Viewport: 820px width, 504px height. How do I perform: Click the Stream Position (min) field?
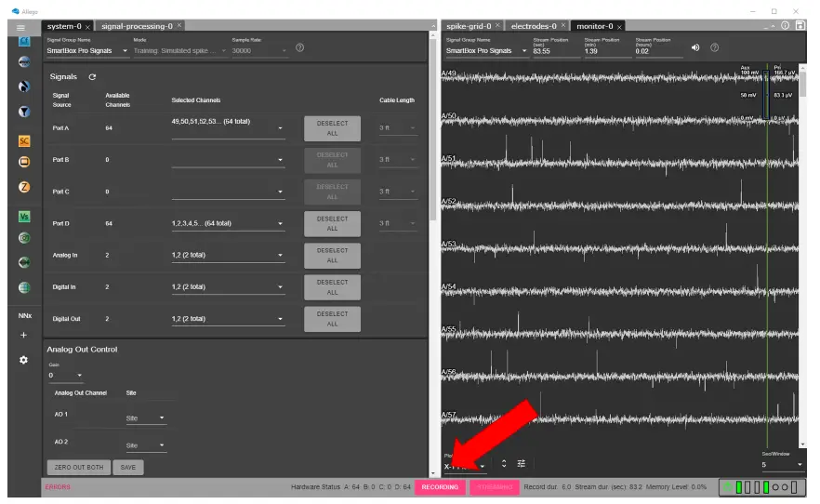[607, 51]
